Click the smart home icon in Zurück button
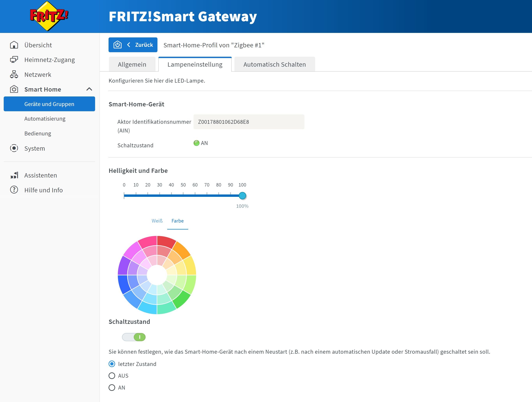This screenshot has height=402, width=532. click(117, 45)
